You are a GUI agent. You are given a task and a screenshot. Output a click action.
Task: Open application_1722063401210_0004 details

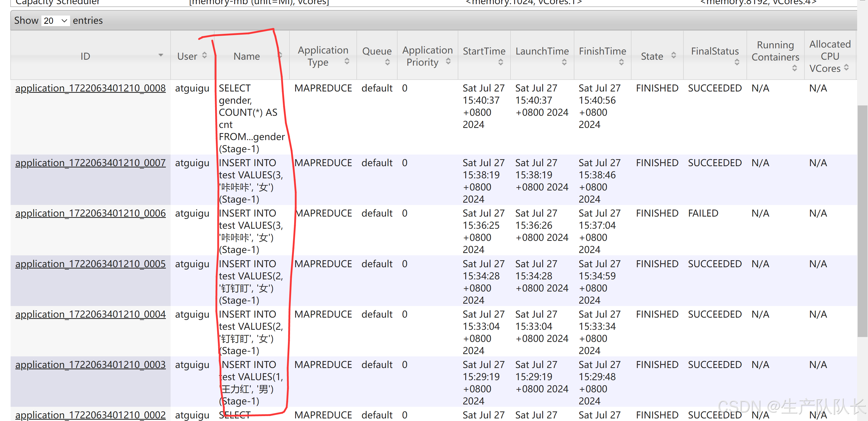[x=90, y=315]
